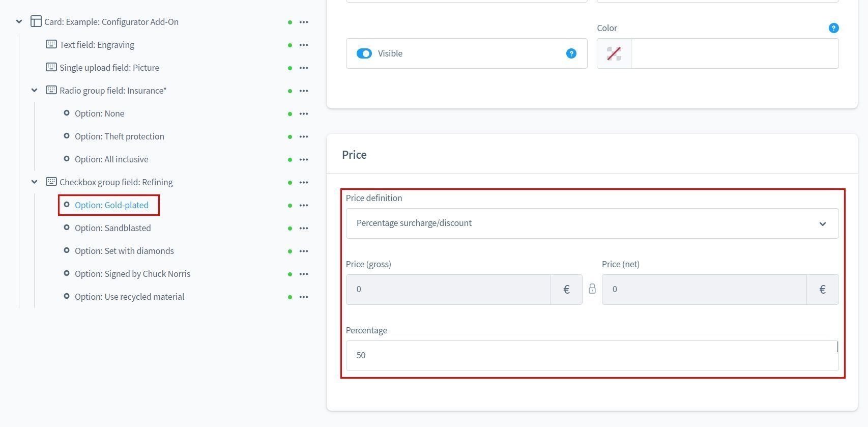
Task: Open three-dot menu for Radio group Insurance
Action: [304, 91]
